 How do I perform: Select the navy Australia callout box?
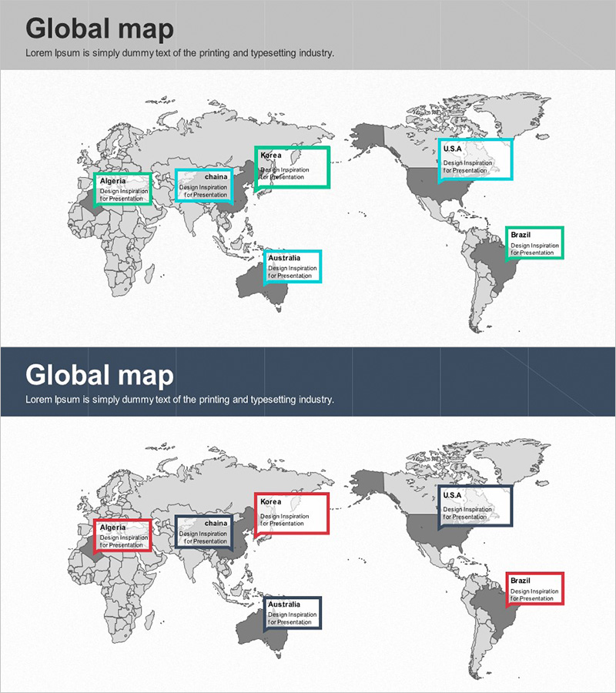click(293, 613)
